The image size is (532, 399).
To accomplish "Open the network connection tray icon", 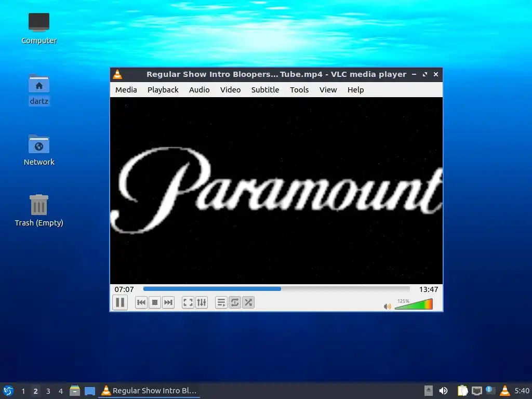I will coord(477,391).
